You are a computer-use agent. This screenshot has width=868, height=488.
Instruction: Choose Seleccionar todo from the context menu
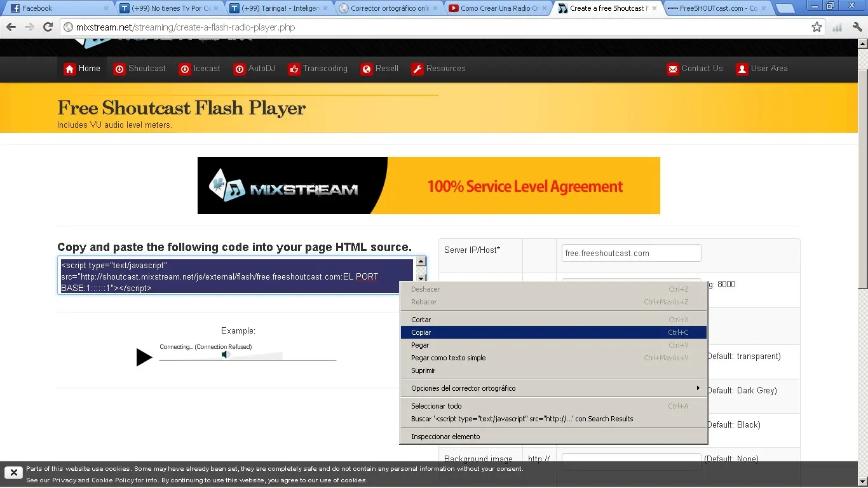coord(553,406)
